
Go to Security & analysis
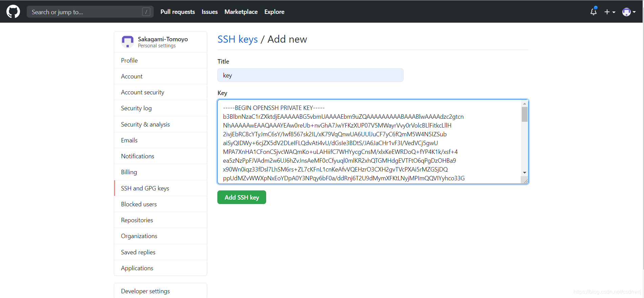(x=160, y=124)
